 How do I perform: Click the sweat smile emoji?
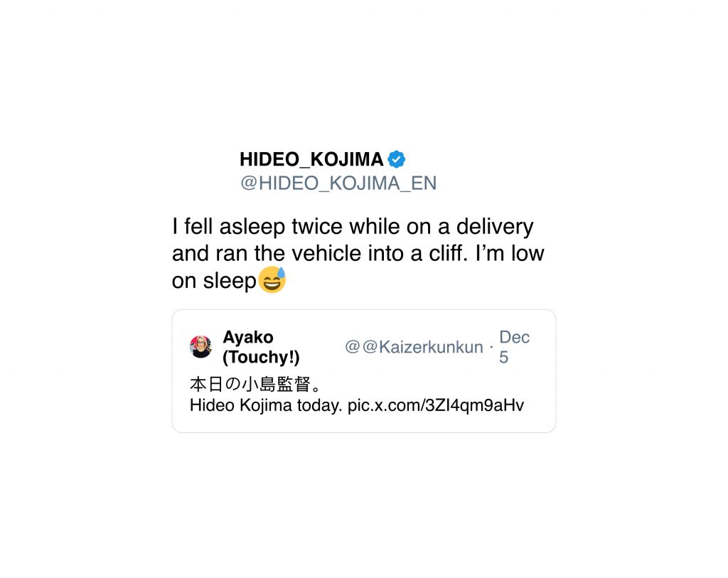272,280
